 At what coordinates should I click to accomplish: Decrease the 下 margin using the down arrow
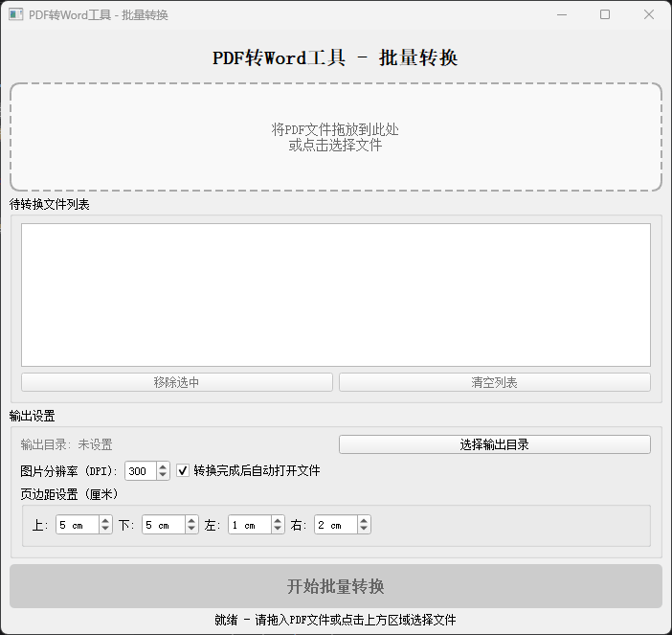[x=191, y=530]
